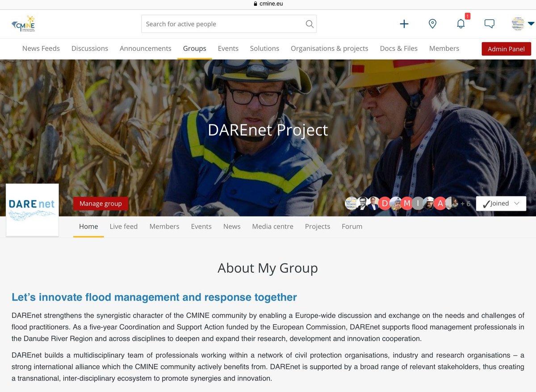Click the cmine.eu address bar

(x=268, y=4)
